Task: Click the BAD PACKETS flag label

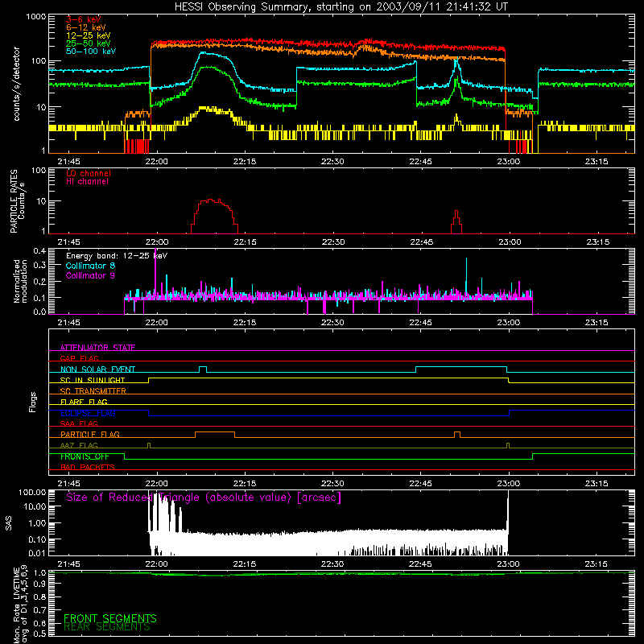Action: (88, 467)
